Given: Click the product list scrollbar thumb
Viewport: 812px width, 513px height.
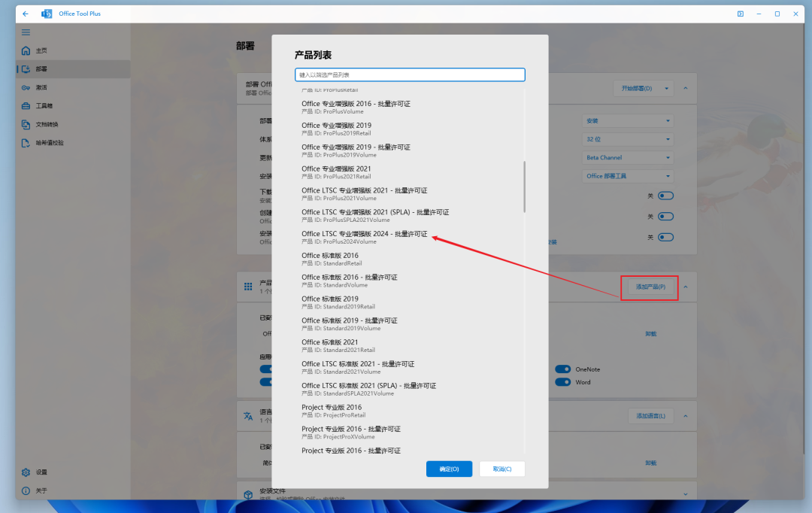Looking at the screenshot, I should pos(524,187).
